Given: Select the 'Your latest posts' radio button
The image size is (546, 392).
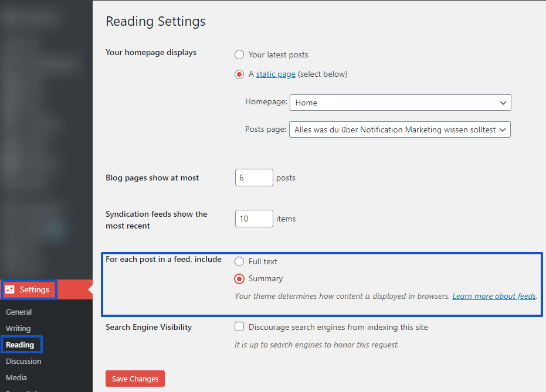Looking at the screenshot, I should pyautogui.click(x=239, y=54).
